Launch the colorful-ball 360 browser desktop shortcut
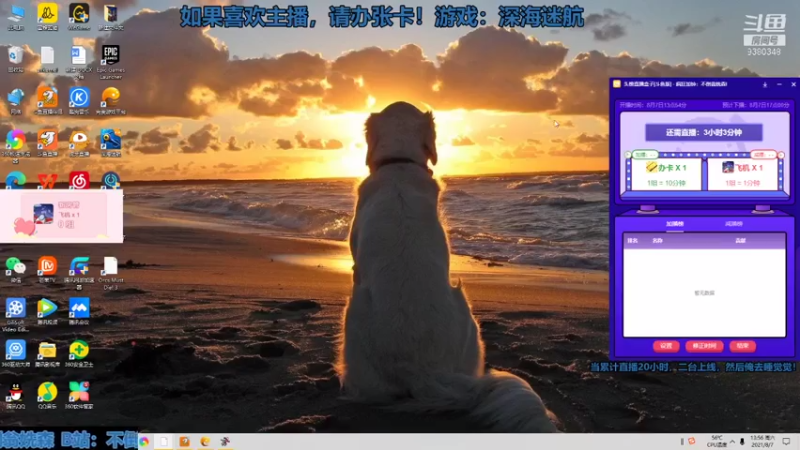Viewport: 800px width, 450px height. (16, 145)
